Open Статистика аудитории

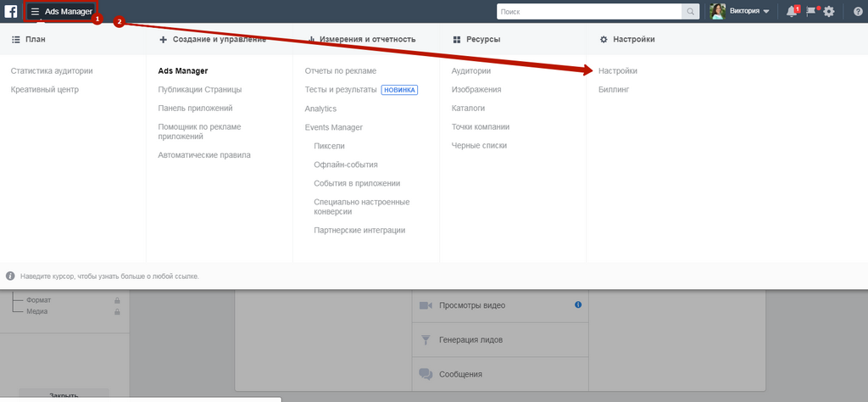click(x=52, y=71)
